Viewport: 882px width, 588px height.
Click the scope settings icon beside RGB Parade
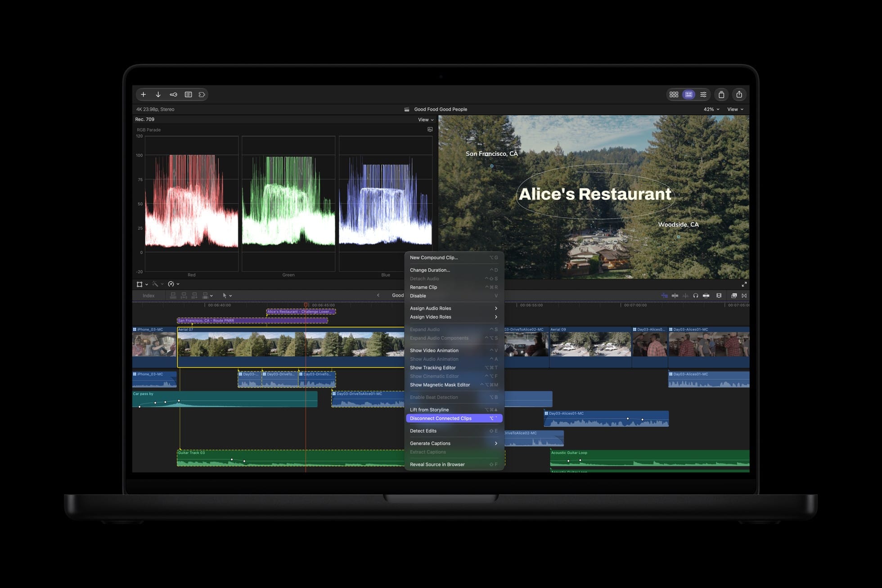coord(430,130)
